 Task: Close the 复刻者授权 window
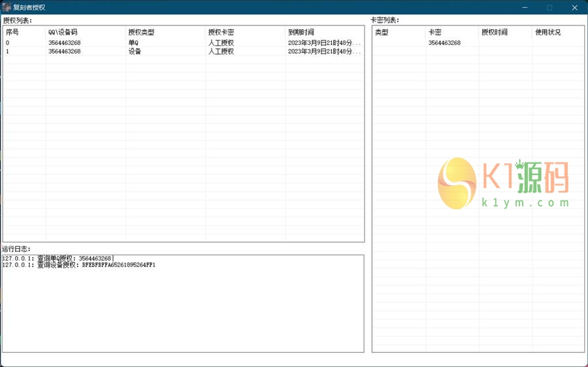click(574, 7)
